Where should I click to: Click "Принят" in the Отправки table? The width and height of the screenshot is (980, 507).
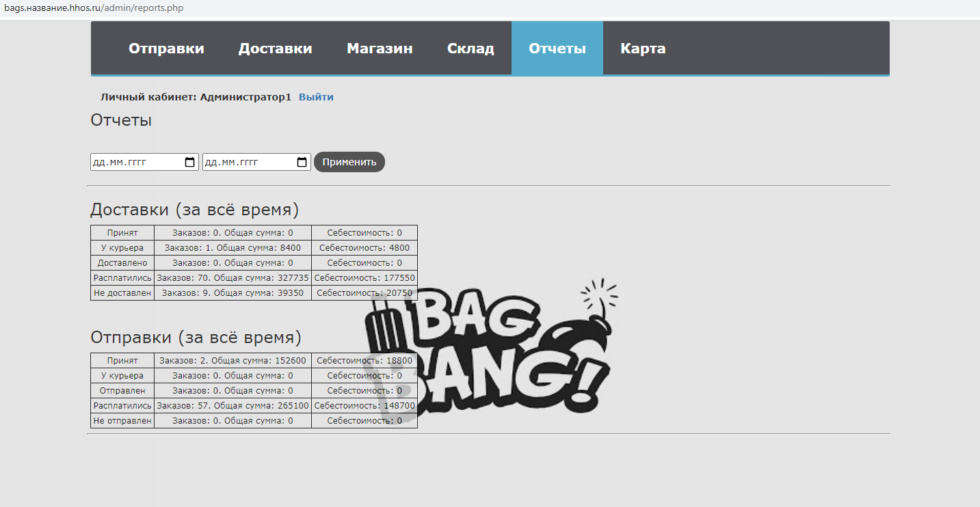coord(122,361)
